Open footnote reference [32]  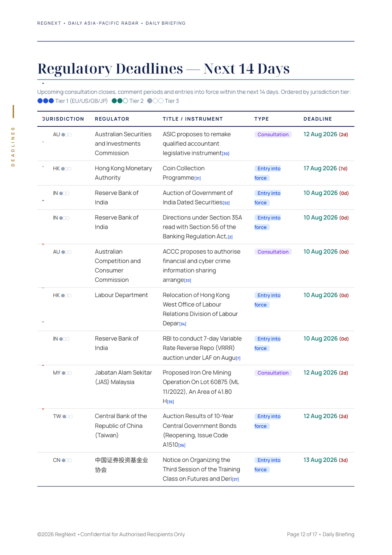click(x=226, y=203)
